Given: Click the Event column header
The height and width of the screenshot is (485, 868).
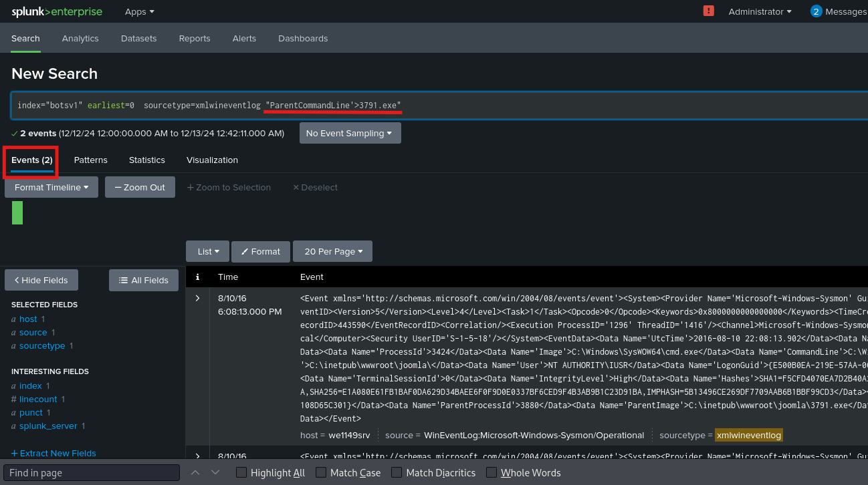Looking at the screenshot, I should [312, 277].
